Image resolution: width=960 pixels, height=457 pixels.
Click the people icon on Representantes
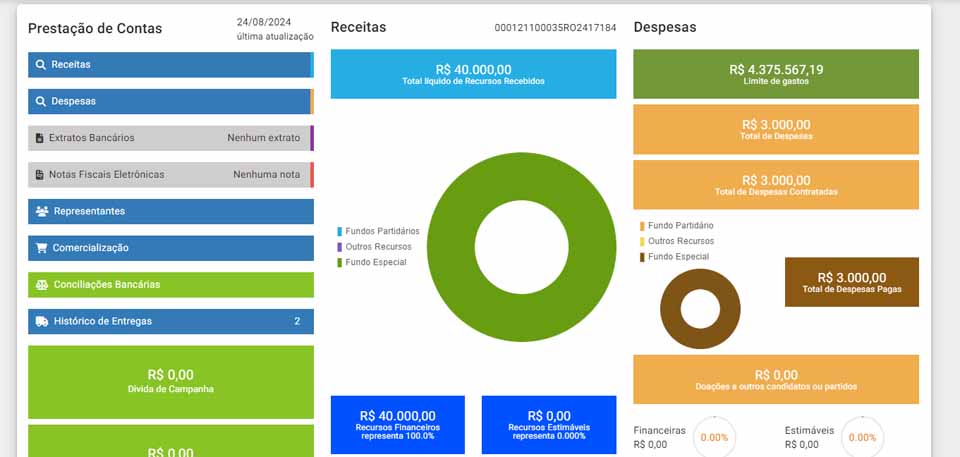pos(42,211)
